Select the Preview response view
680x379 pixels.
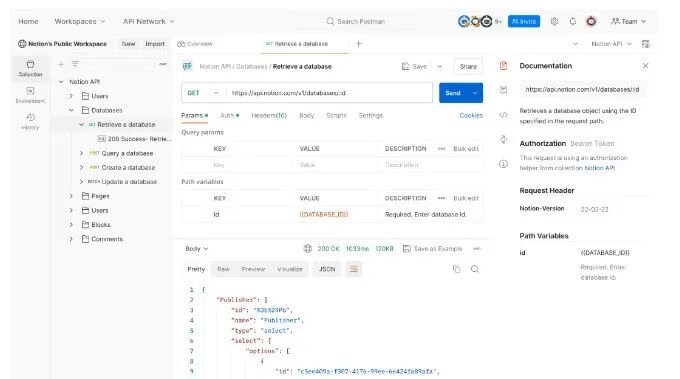coord(253,269)
